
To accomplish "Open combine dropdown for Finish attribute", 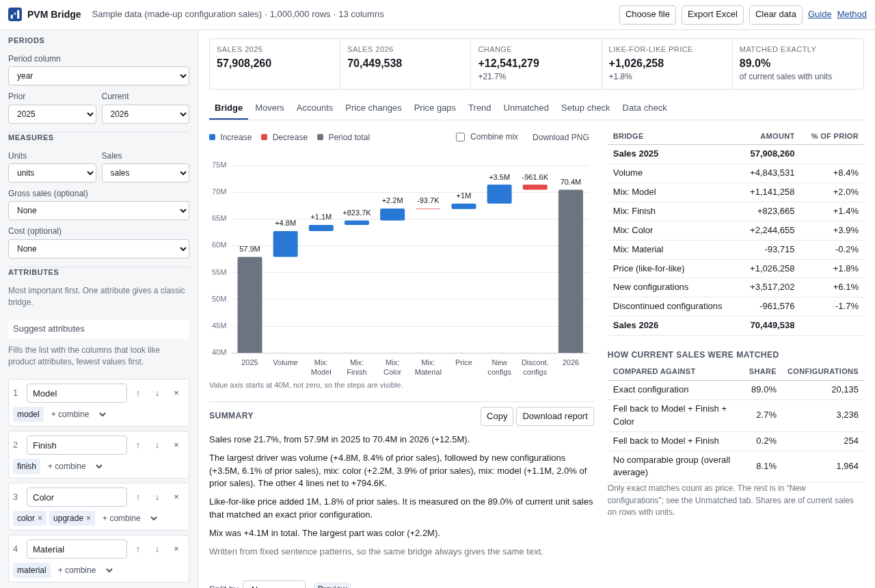I will pos(75,466).
